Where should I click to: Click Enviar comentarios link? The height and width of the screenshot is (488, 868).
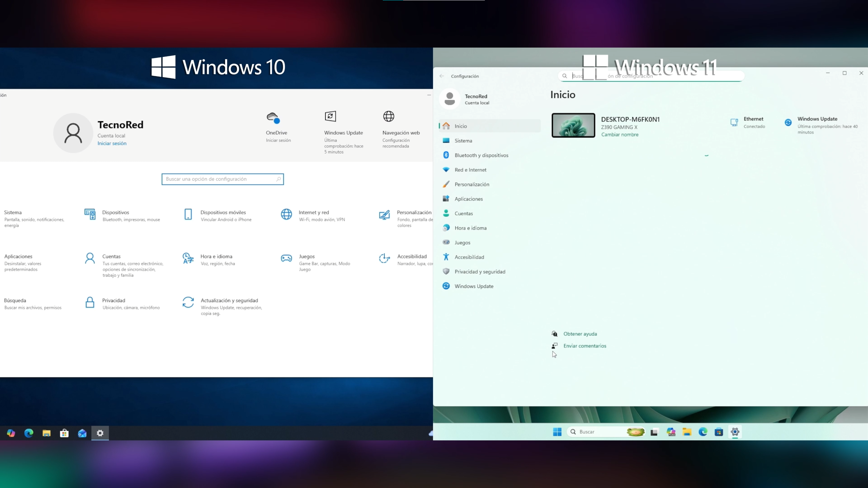(585, 346)
